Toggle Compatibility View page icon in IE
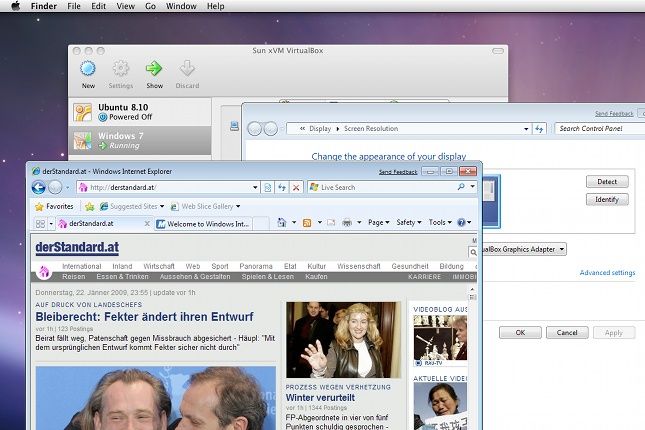 coord(267,187)
